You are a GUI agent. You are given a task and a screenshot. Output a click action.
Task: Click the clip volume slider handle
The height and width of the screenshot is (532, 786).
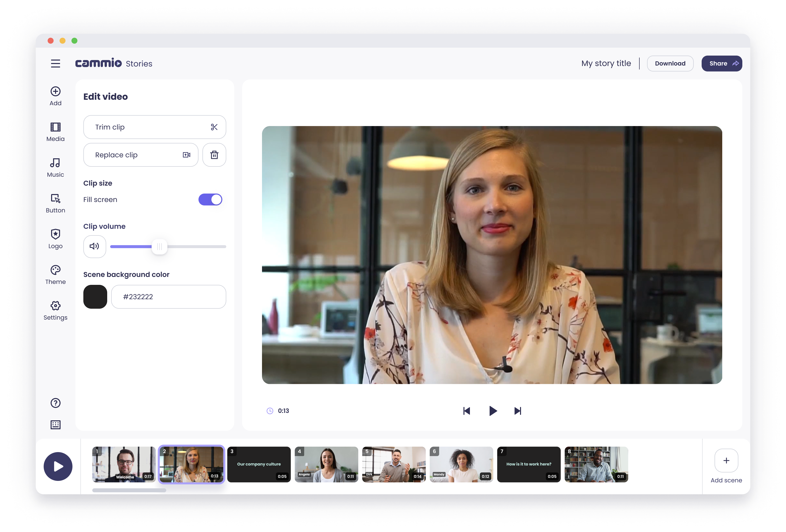(x=159, y=247)
